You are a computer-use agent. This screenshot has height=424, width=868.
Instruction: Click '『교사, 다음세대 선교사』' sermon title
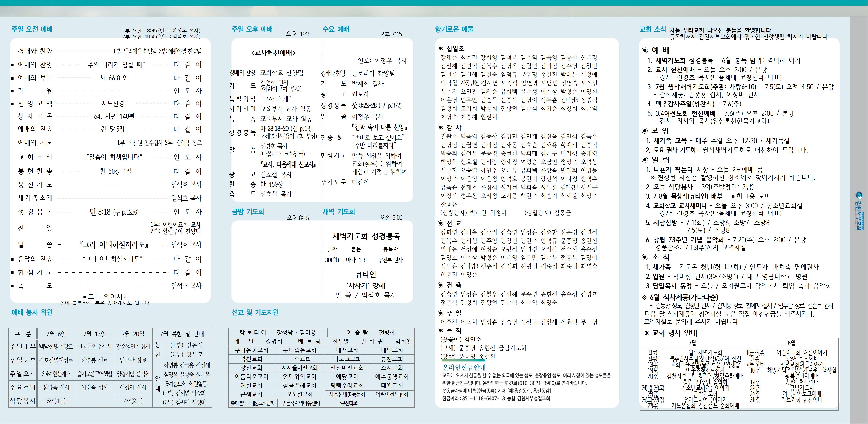(x=288, y=164)
